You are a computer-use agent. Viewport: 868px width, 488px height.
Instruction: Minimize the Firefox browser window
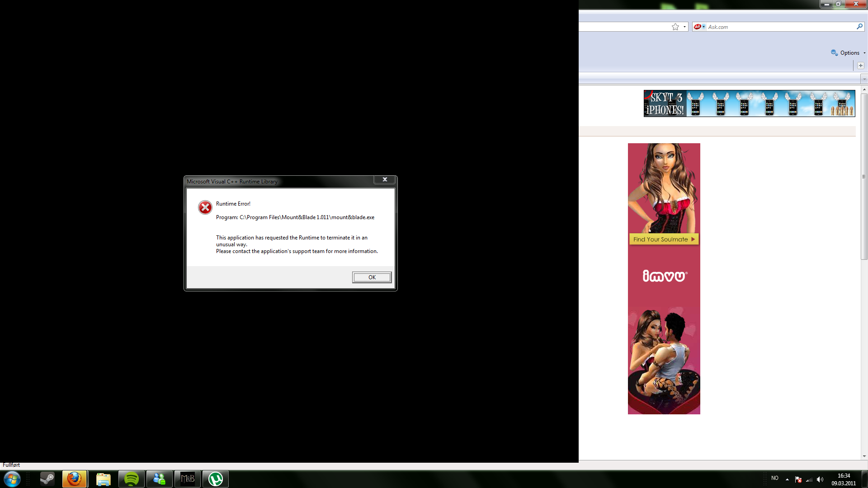[x=826, y=4]
